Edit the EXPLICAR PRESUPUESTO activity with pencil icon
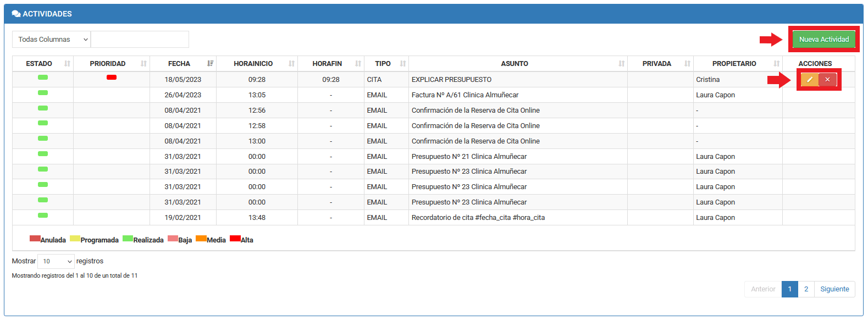The height and width of the screenshot is (320, 868). click(x=810, y=80)
